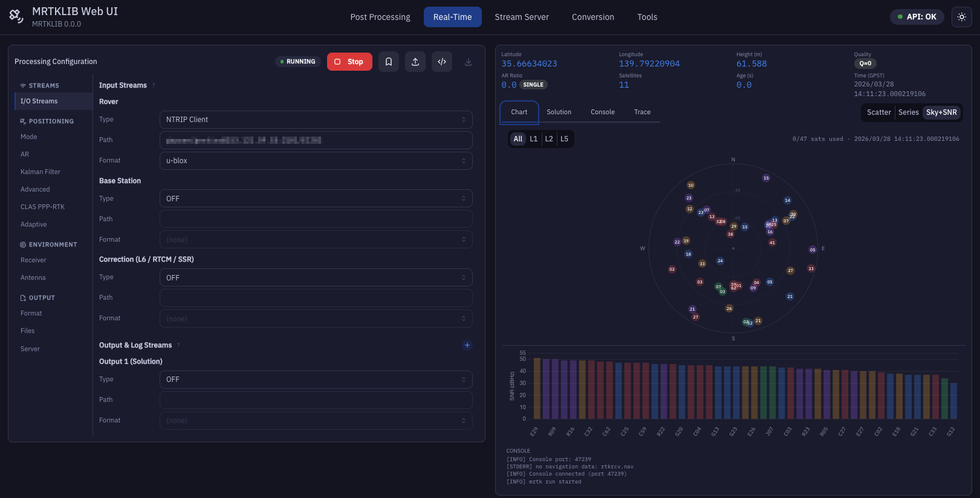
Task: Switch to the Solution tab
Action: pos(559,112)
